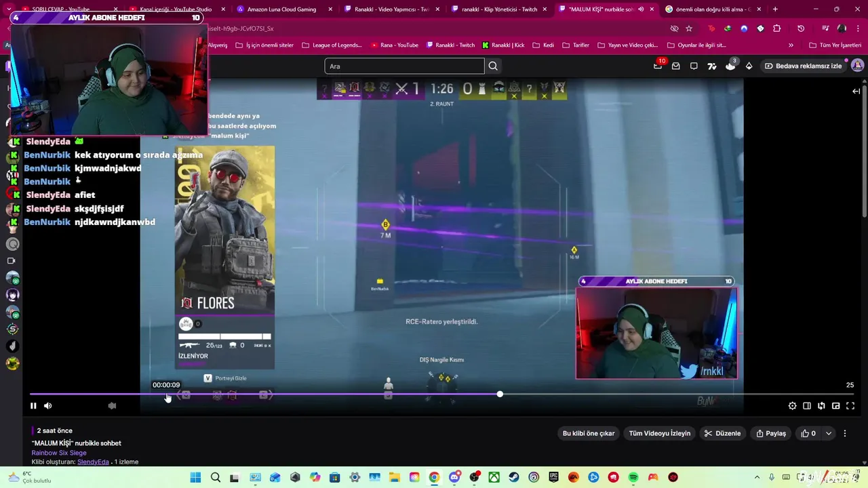Open 'Ranakkl | Kick' bookmark
Screen dimensions: 868x488
[x=504, y=45]
